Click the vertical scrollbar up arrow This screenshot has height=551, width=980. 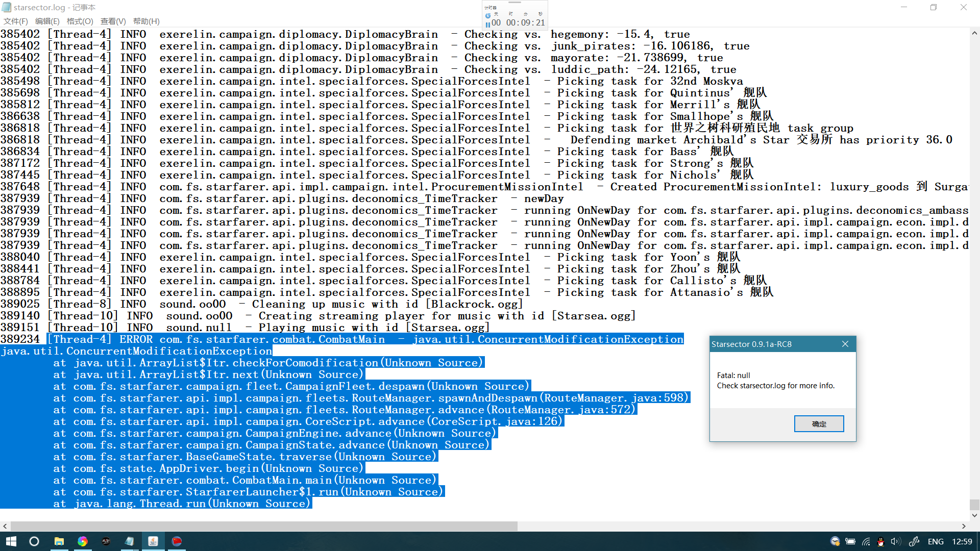point(974,33)
